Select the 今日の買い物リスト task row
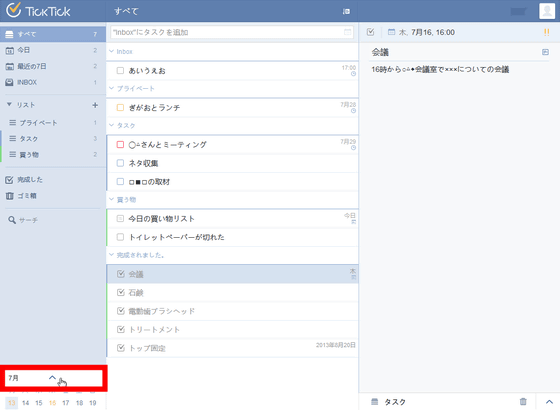 pyautogui.click(x=232, y=219)
